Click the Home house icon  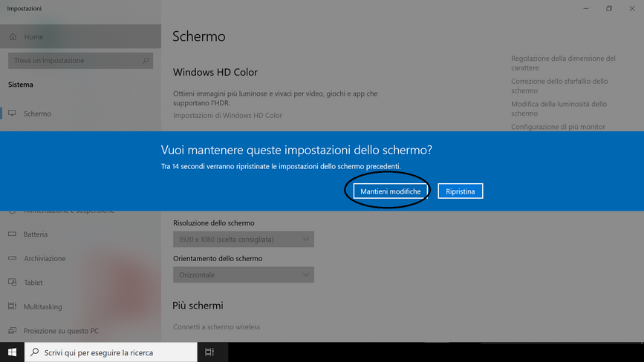[x=13, y=36]
